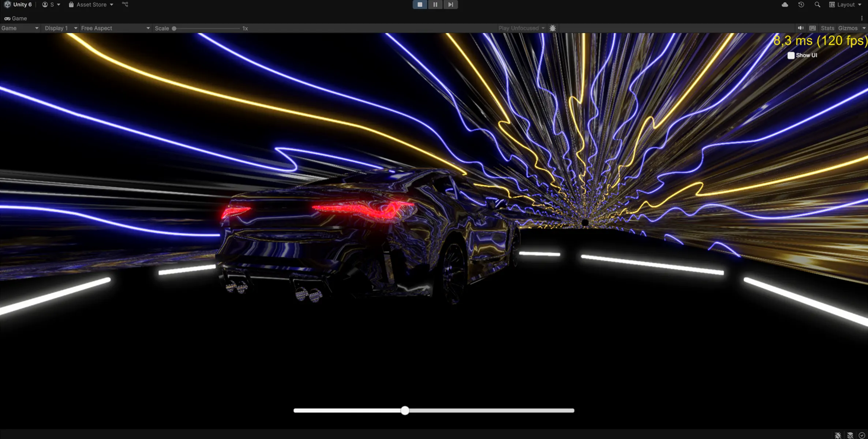Viewport: 868px width, 439px height.
Task: Toggle frame debugger bug icon
Action: click(553, 28)
